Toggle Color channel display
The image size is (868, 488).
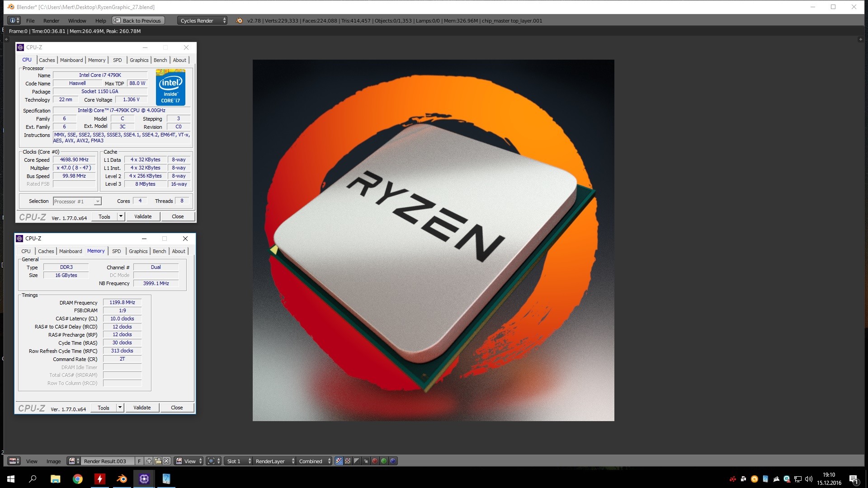(x=348, y=461)
